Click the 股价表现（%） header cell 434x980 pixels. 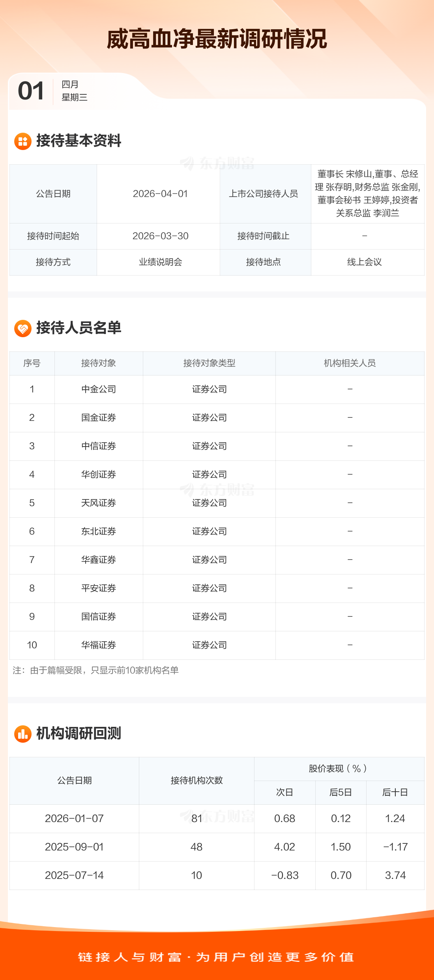tap(339, 768)
